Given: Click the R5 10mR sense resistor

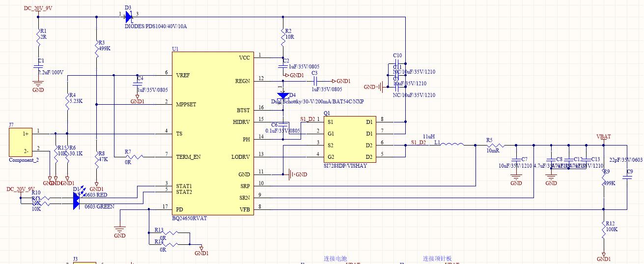Looking at the screenshot, I should pyautogui.click(x=495, y=145).
